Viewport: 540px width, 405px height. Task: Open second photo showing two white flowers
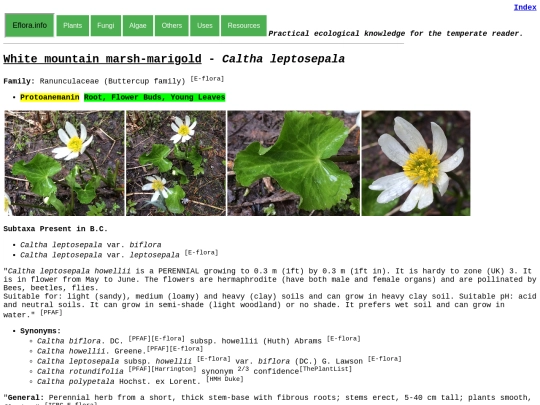[x=176, y=163]
